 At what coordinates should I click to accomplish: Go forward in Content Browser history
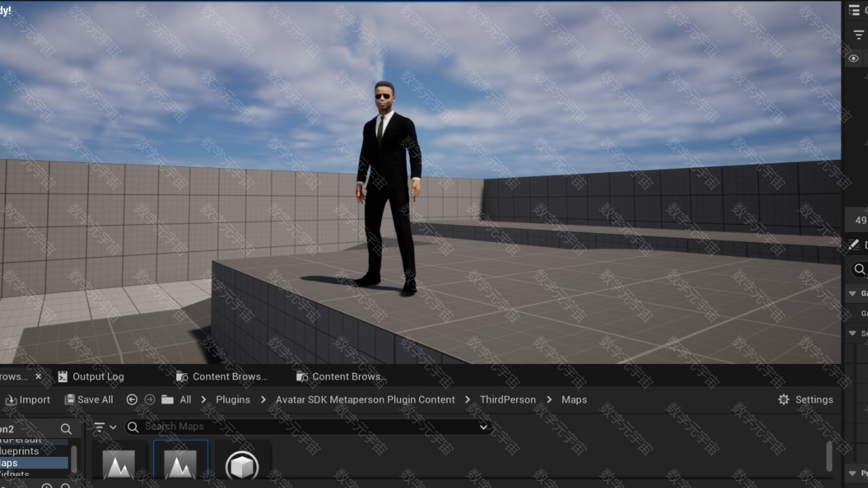[x=150, y=400]
